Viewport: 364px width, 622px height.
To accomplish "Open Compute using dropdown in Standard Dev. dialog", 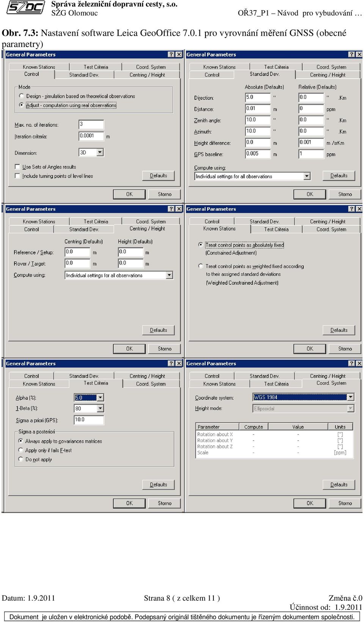I will pos(307,176).
